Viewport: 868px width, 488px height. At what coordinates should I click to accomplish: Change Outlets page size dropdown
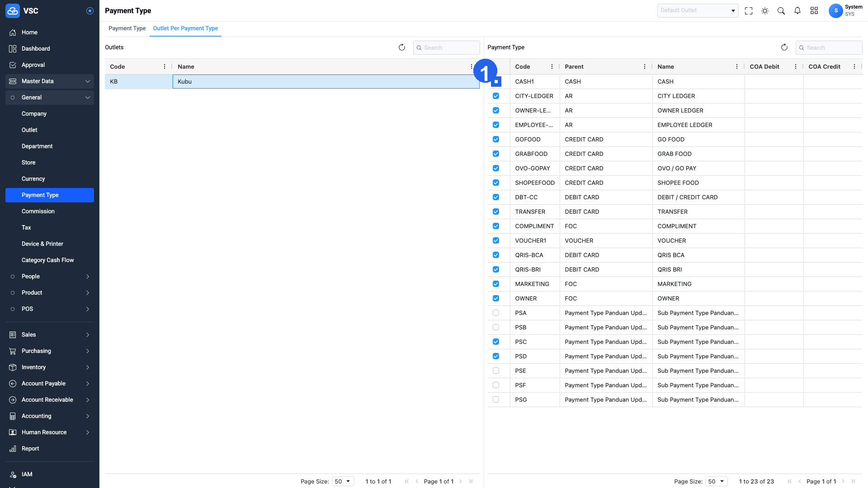[x=343, y=482]
